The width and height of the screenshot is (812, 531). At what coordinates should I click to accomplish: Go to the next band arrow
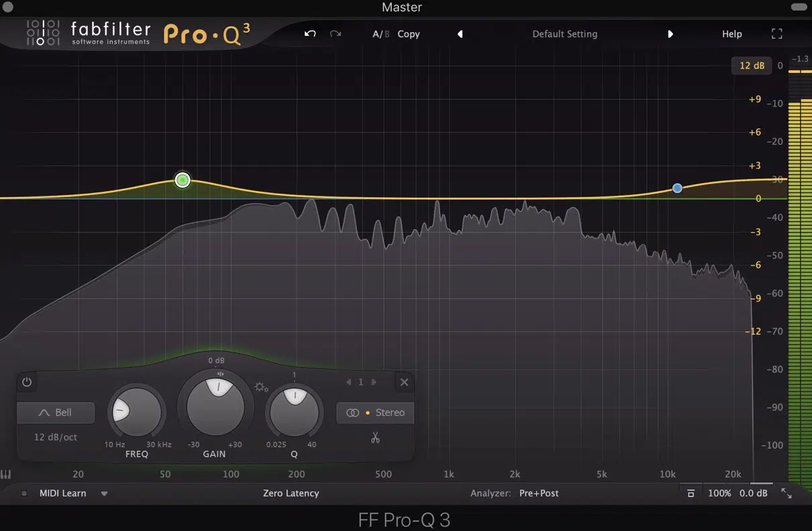pyautogui.click(x=374, y=382)
